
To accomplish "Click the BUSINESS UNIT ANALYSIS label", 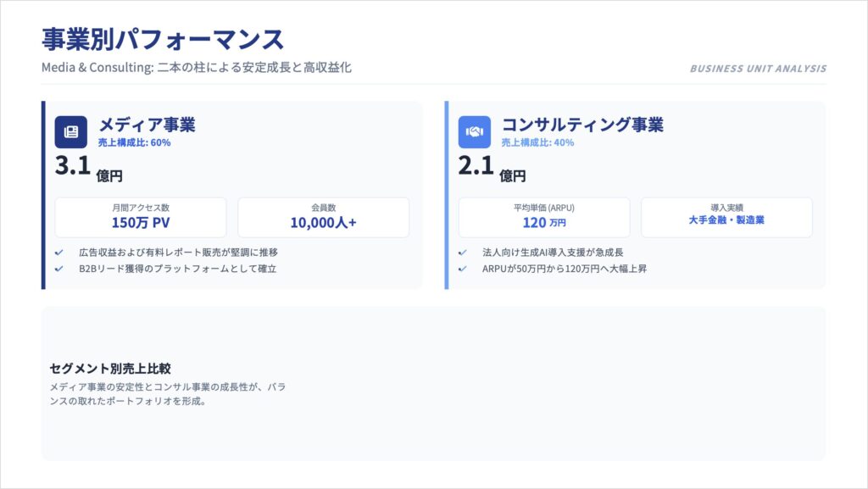I will pos(758,69).
